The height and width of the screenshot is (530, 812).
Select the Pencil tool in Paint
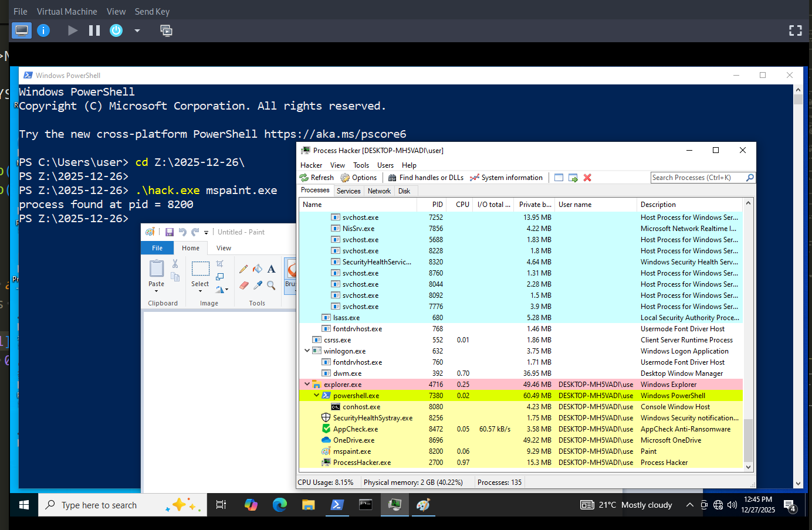click(x=243, y=269)
